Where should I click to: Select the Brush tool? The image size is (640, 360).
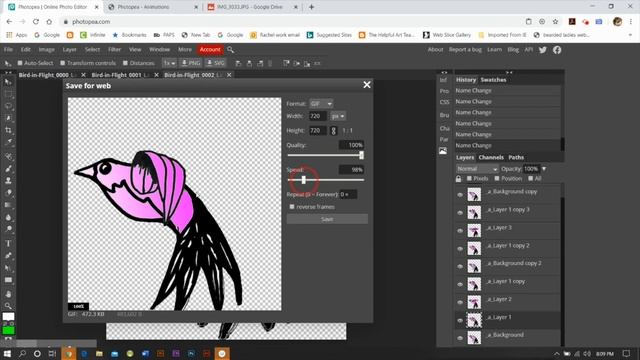click(x=8, y=168)
